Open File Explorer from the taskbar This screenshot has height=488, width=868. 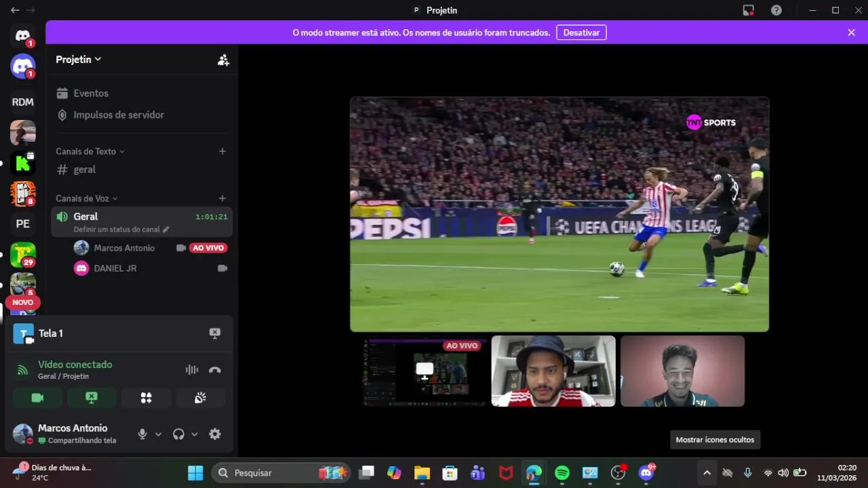tap(422, 473)
